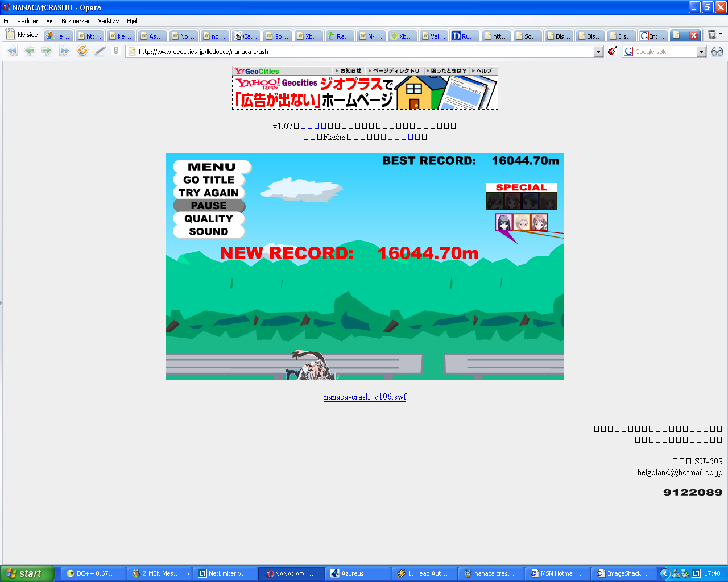Open the Ny side new page button
Image resolution: width=728 pixels, height=582 pixels.
tap(22, 35)
